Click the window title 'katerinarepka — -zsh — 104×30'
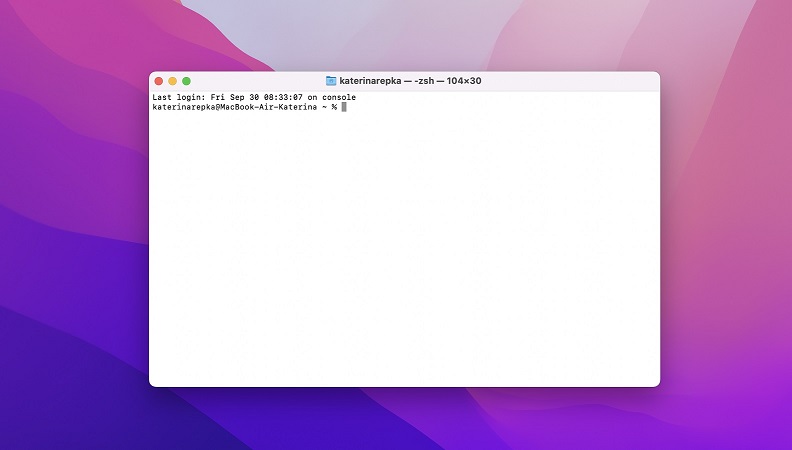This screenshot has height=450, width=792. tap(410, 81)
